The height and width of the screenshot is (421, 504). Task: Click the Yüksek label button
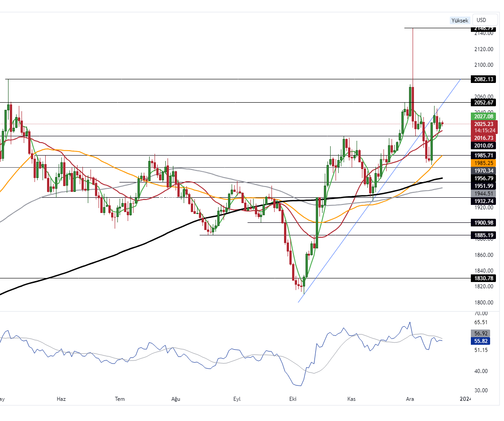[460, 21]
